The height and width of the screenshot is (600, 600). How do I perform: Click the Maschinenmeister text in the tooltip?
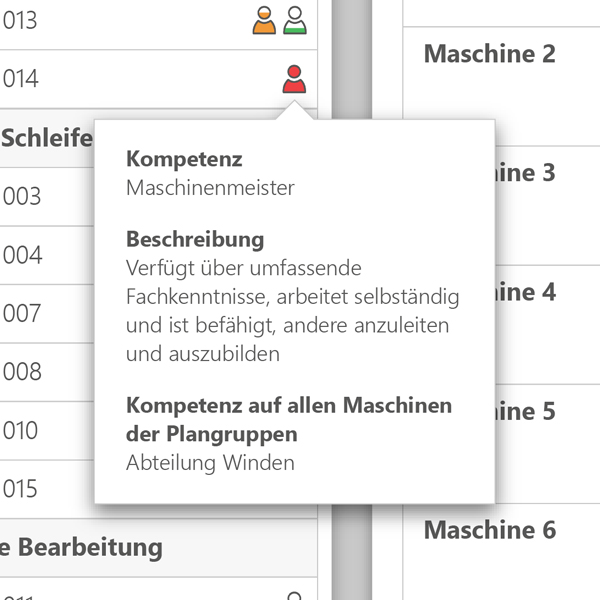[x=210, y=187]
